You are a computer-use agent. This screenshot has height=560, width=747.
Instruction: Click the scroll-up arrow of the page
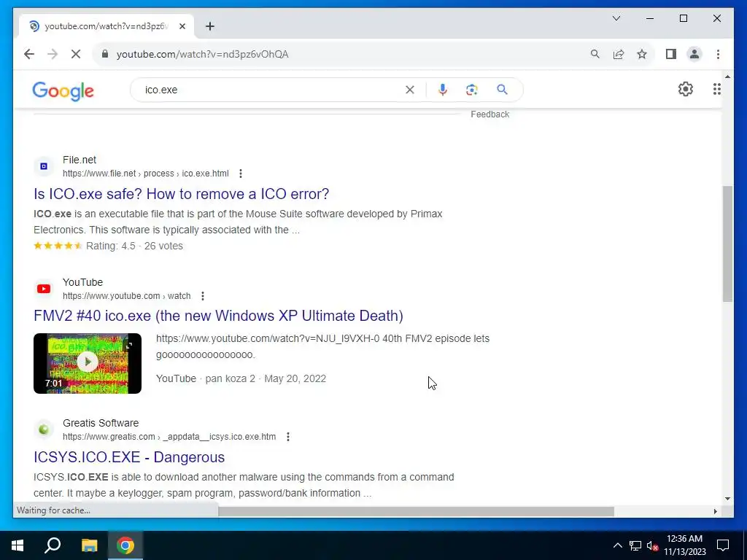727,76
